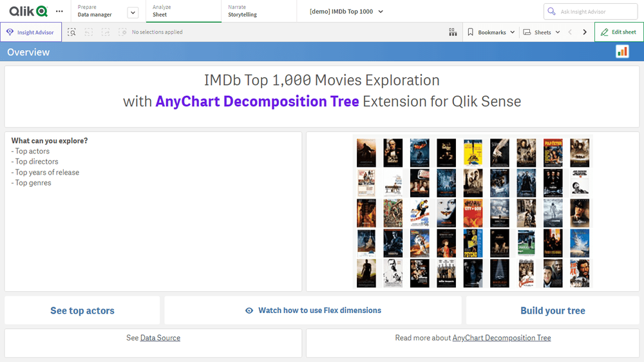Switch to the Analyze Sheet tab
This screenshot has width=644, height=362.
(x=183, y=11)
